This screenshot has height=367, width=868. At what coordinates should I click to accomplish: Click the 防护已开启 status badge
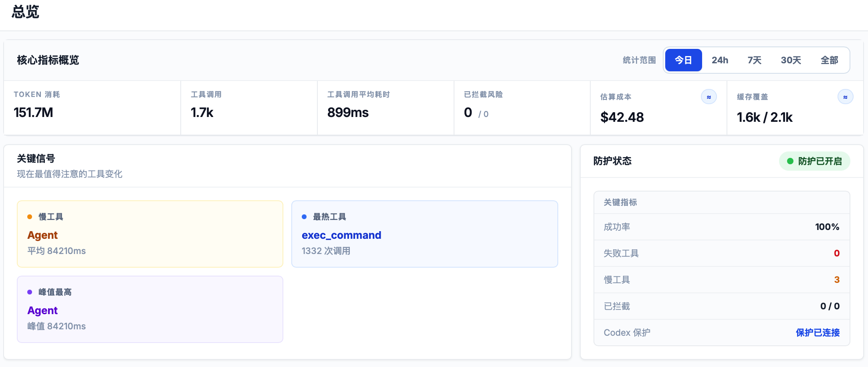coord(814,161)
